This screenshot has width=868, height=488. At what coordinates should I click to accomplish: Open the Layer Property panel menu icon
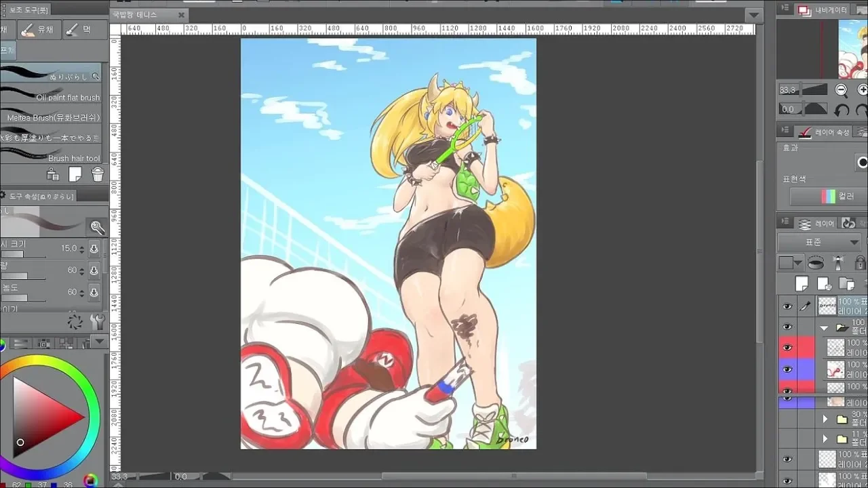pyautogui.click(x=785, y=131)
